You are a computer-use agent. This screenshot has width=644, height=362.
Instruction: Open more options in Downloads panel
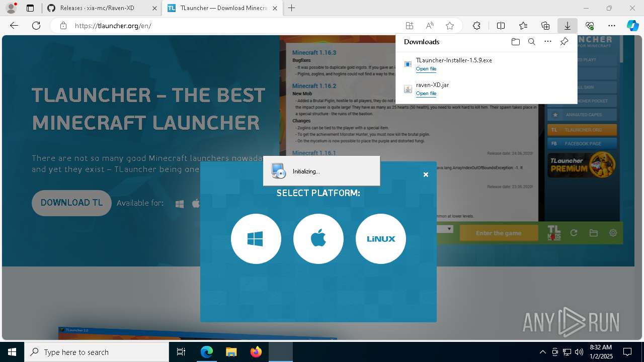[x=548, y=42]
